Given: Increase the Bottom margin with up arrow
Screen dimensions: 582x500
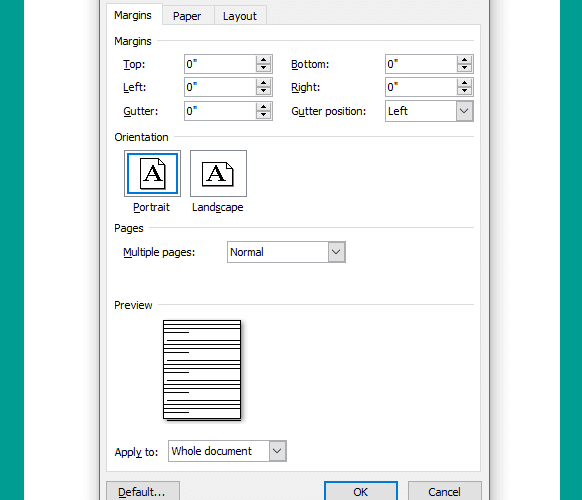Looking at the screenshot, I should click(464, 60).
